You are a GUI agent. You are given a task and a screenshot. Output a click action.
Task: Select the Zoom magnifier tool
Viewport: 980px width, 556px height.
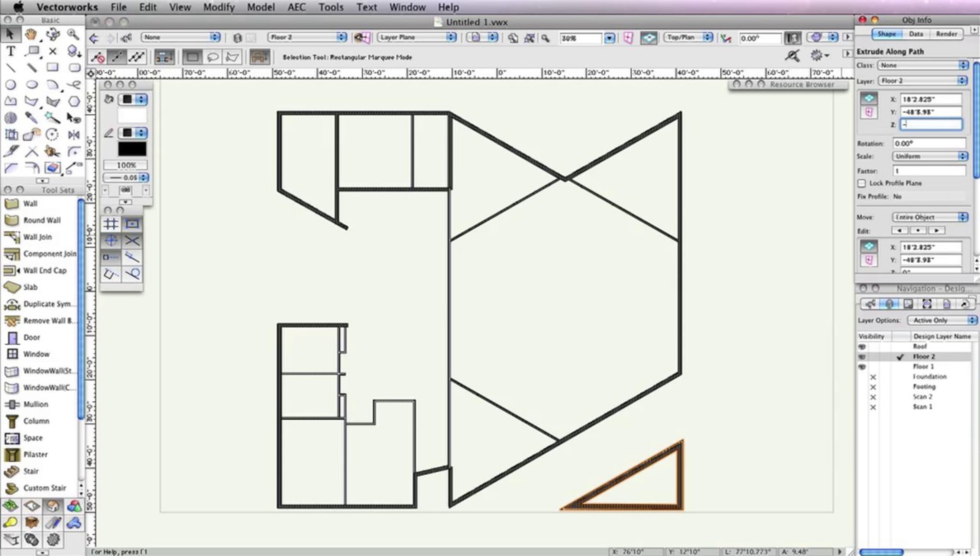73,35
